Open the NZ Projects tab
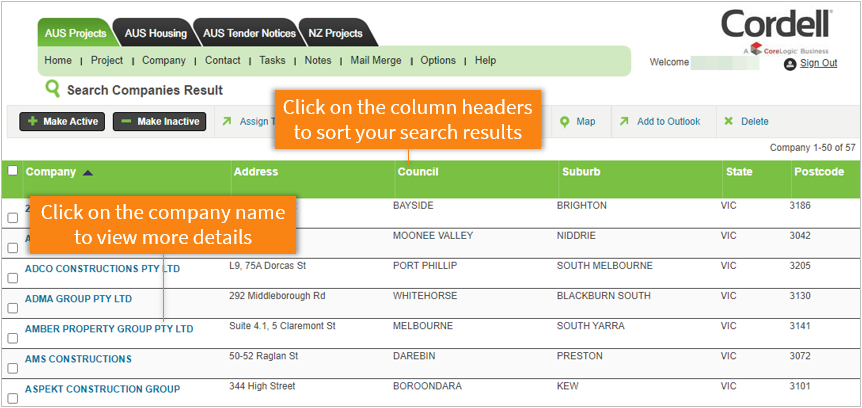The width and height of the screenshot is (862, 408). tap(335, 33)
